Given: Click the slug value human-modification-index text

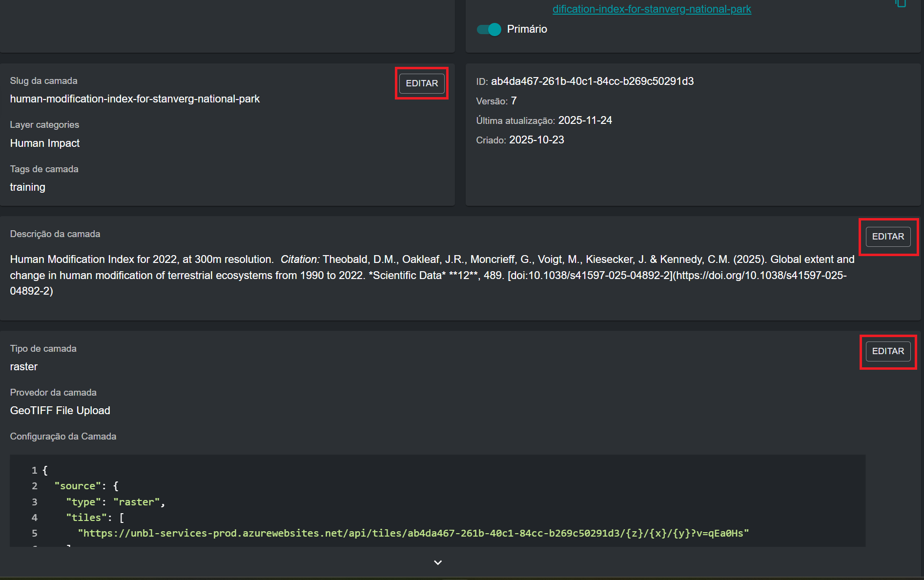Looking at the screenshot, I should pos(135,99).
